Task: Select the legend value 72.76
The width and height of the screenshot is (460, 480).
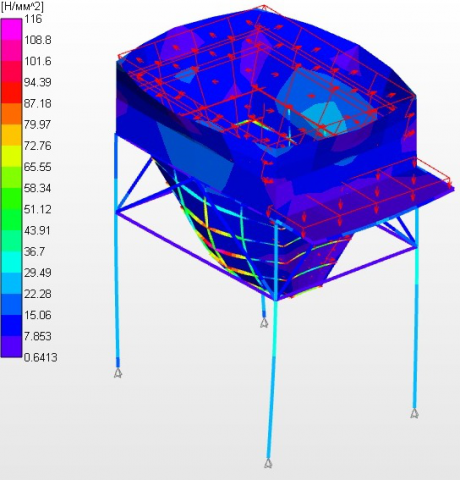Action: (38, 146)
